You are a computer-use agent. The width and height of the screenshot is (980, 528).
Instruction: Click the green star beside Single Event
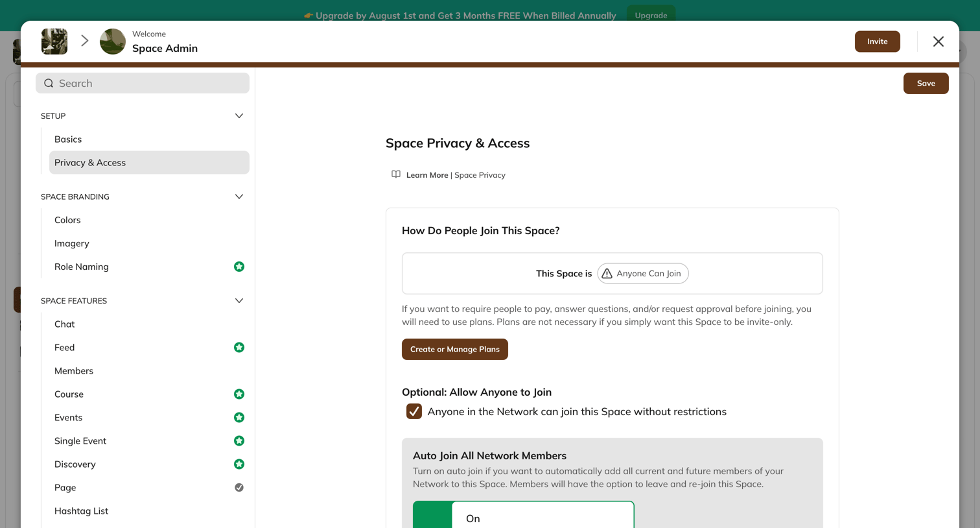(x=239, y=441)
